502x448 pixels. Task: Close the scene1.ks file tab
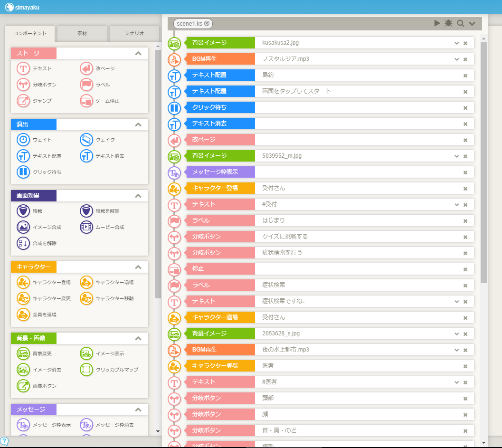(x=207, y=23)
